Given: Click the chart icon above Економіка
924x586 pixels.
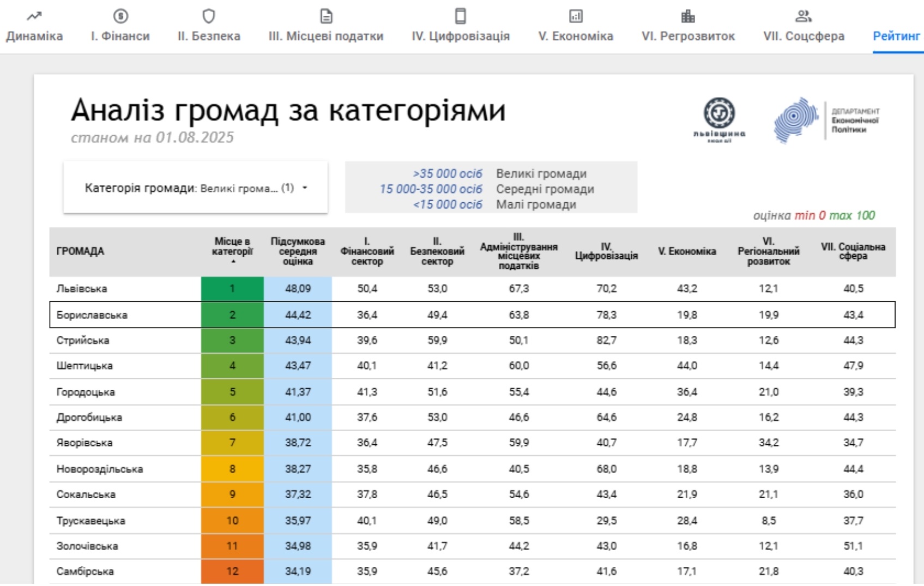Looking at the screenshot, I should coord(576,16).
